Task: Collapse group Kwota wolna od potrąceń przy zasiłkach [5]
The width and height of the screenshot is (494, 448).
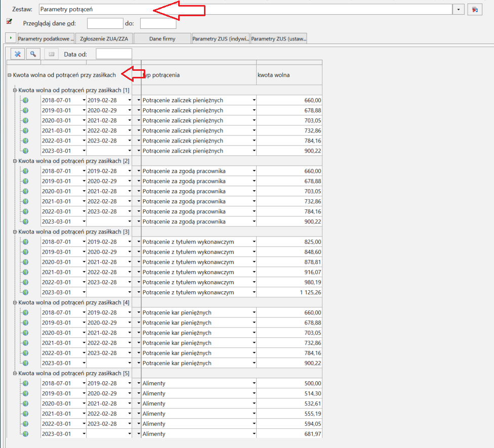Action: [15, 373]
